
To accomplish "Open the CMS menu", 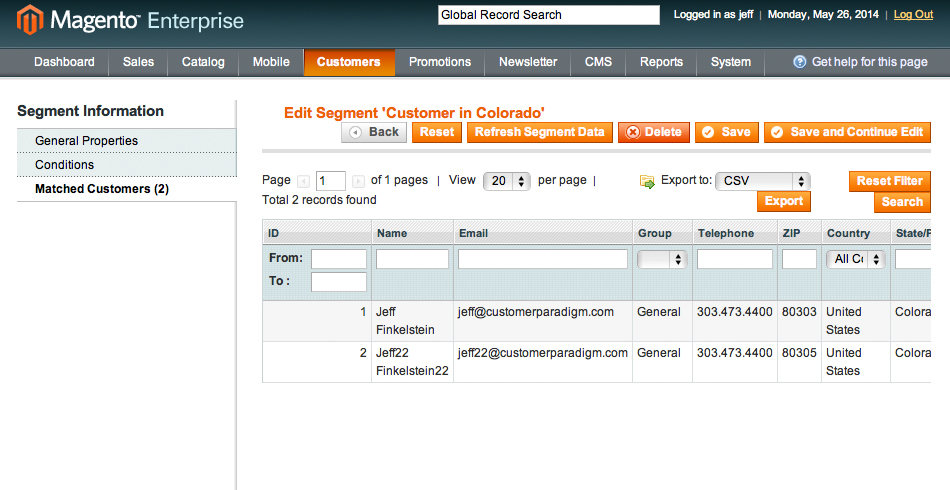I will (x=598, y=62).
